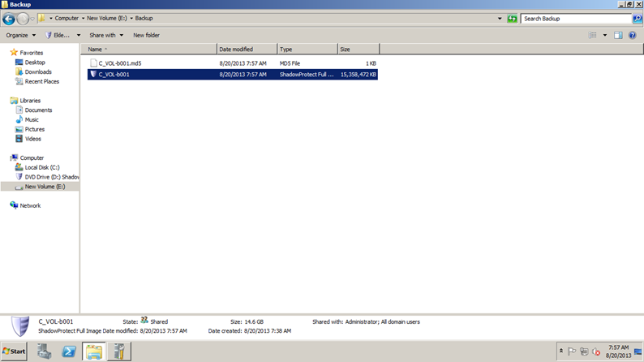The image size is (644, 362).
Task: Select New Volume (E:) in navigation tree
Action: pyautogui.click(x=41, y=187)
